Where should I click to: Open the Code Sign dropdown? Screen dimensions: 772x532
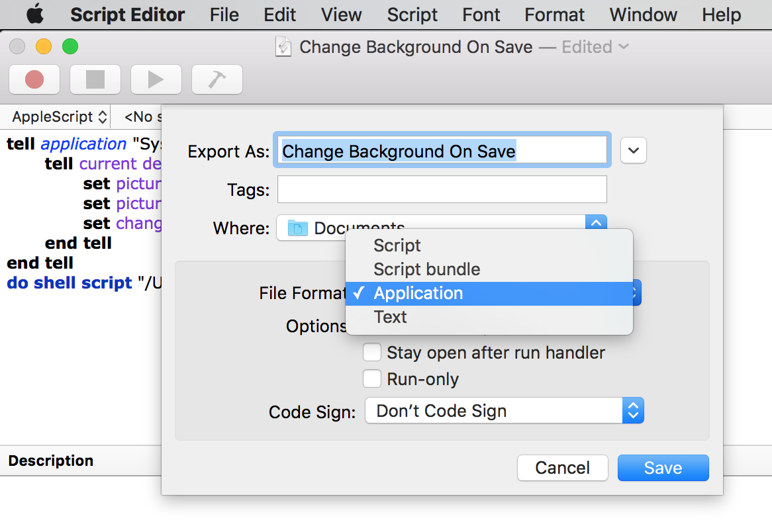(504, 410)
